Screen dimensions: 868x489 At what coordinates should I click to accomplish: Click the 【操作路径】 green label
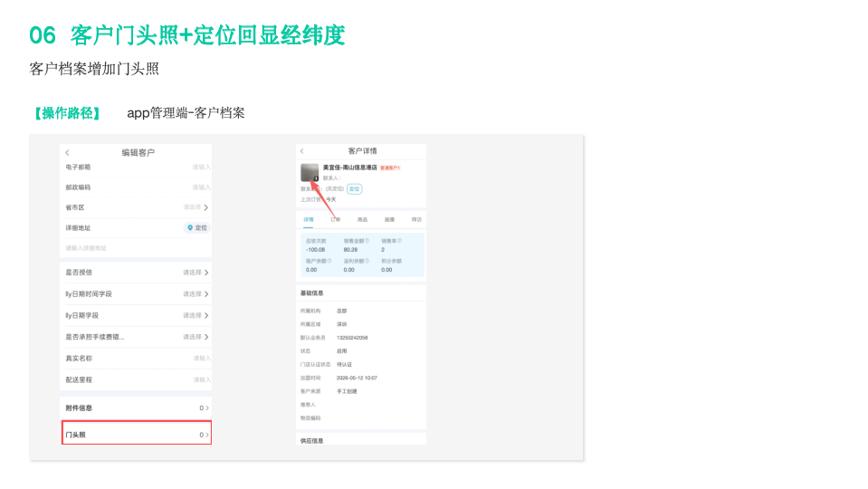(x=67, y=113)
